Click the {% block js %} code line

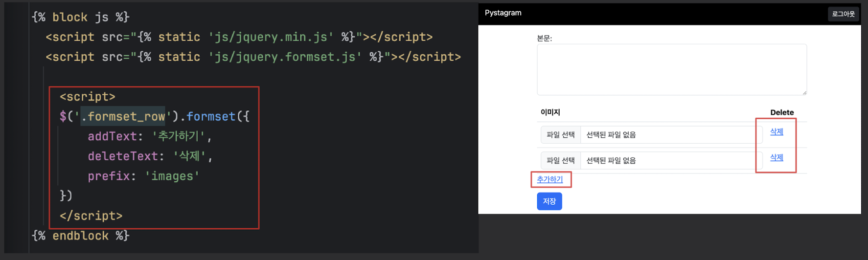[x=81, y=17]
